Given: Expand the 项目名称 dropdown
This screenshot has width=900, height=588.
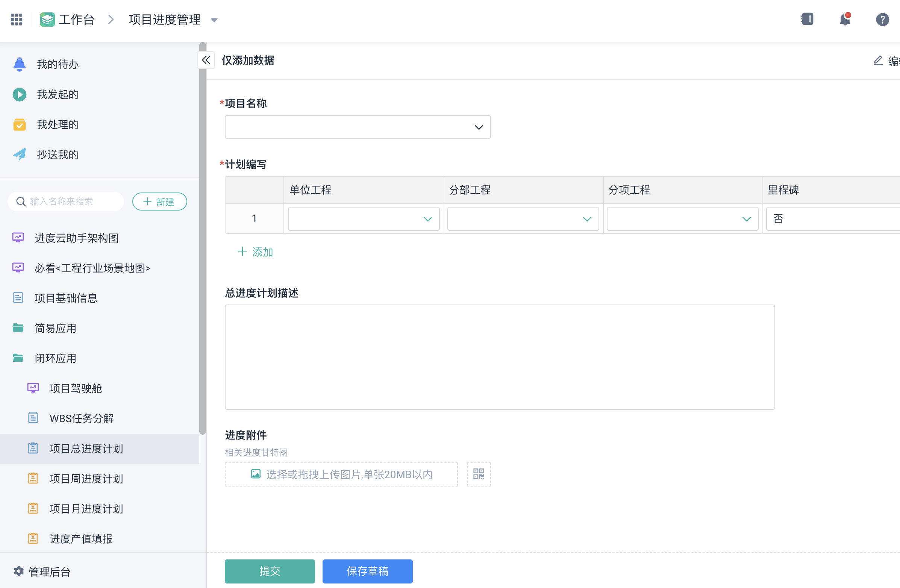Looking at the screenshot, I should (x=358, y=127).
